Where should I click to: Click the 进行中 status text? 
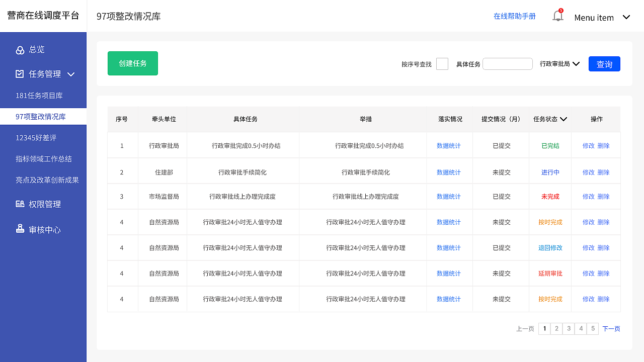pos(550,172)
